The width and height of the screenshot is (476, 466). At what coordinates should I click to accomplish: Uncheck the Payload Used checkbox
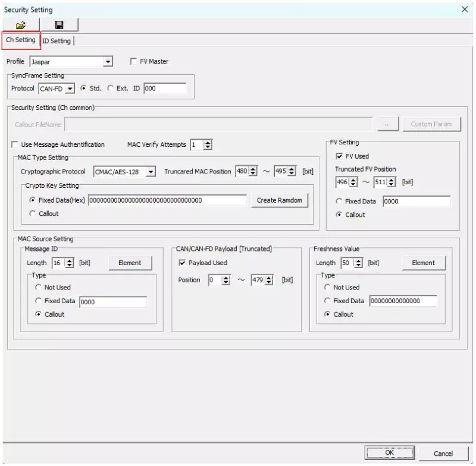coord(183,263)
